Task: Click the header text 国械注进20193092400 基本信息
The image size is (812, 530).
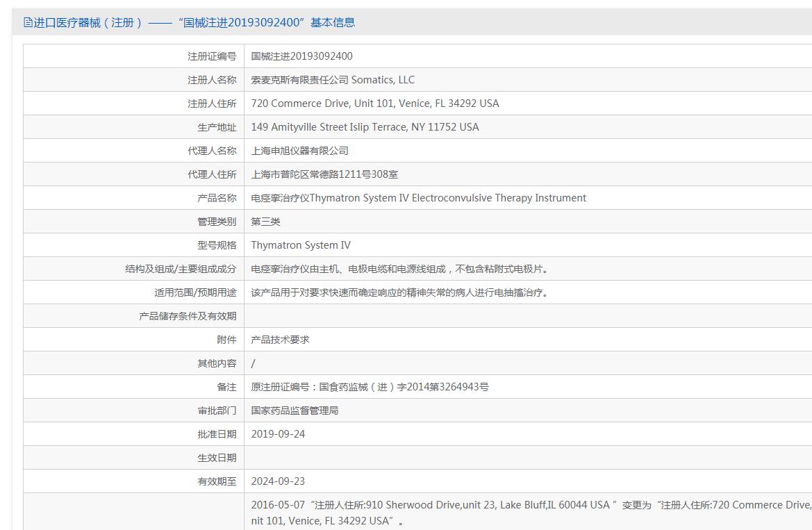Action: tap(266, 22)
